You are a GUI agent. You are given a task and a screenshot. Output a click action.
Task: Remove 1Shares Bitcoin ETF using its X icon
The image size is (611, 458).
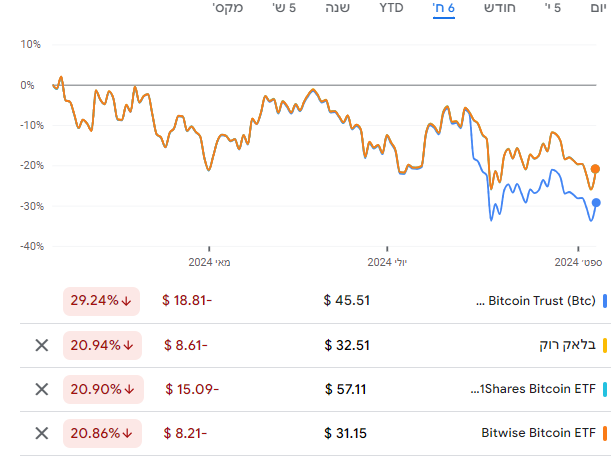(41, 389)
